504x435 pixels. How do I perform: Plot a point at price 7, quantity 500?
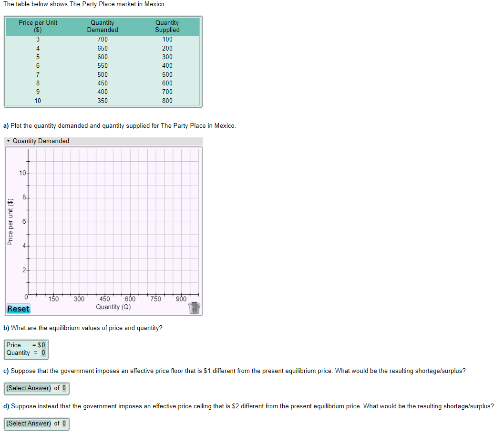click(113, 210)
